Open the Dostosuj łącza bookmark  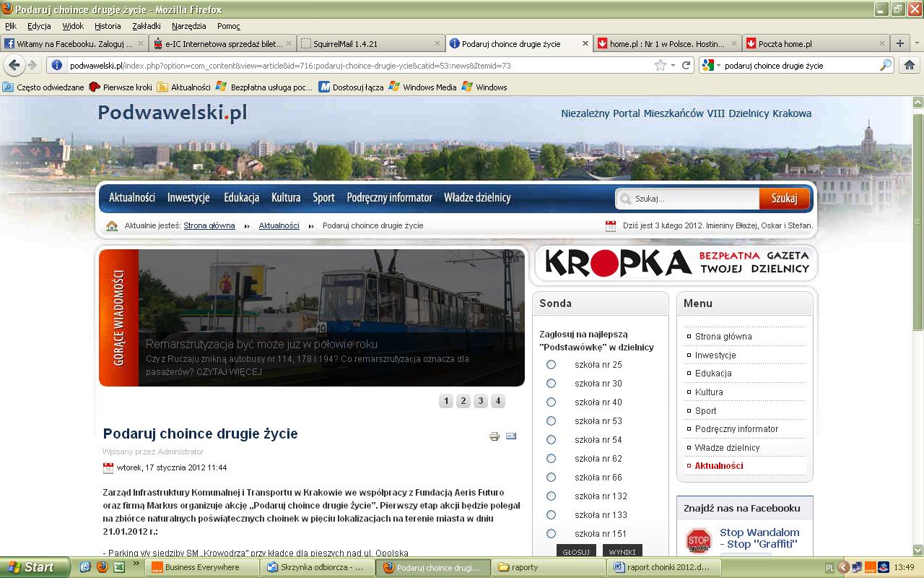coord(352,87)
